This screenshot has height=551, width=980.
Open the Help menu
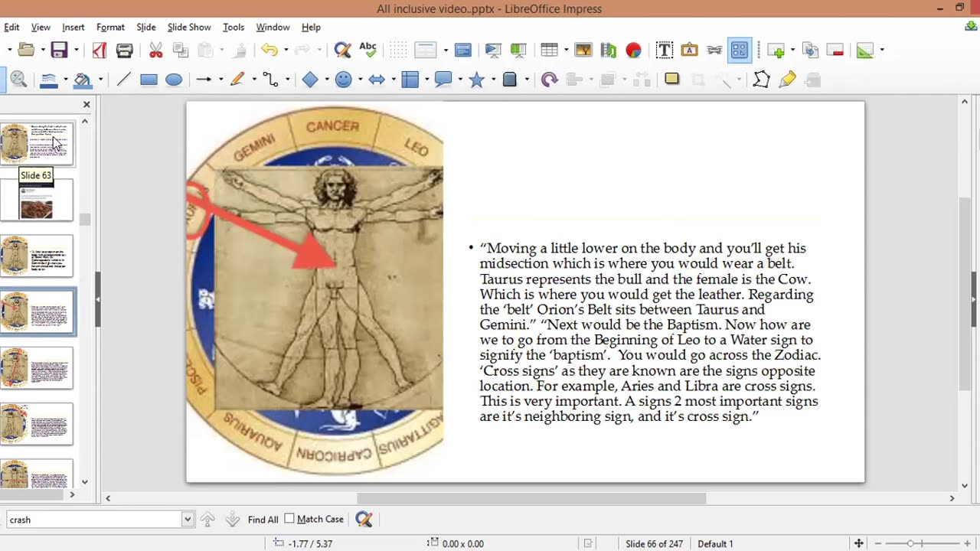click(x=311, y=28)
